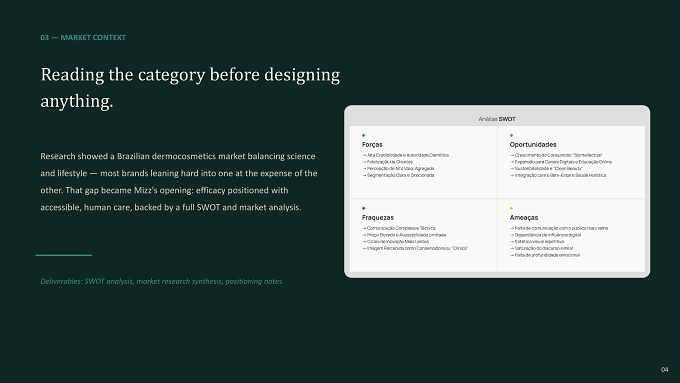Select the 'Fraquezas' quadrant heading
680x383 pixels.
pos(378,217)
